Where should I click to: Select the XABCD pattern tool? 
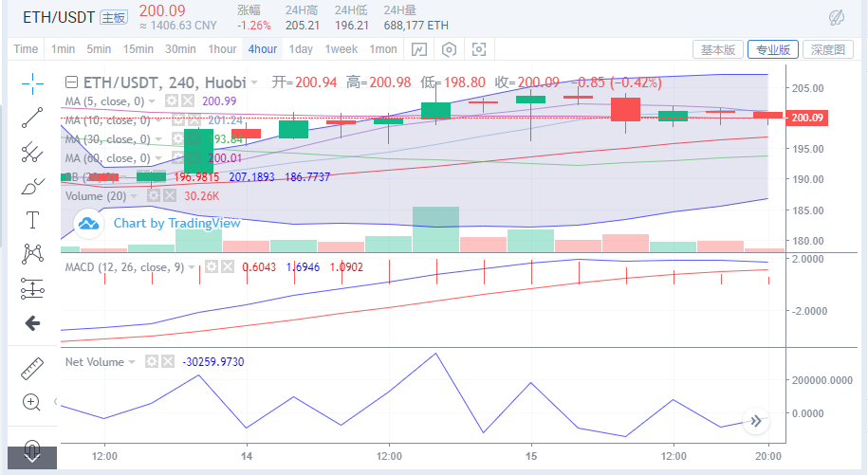tap(32, 254)
